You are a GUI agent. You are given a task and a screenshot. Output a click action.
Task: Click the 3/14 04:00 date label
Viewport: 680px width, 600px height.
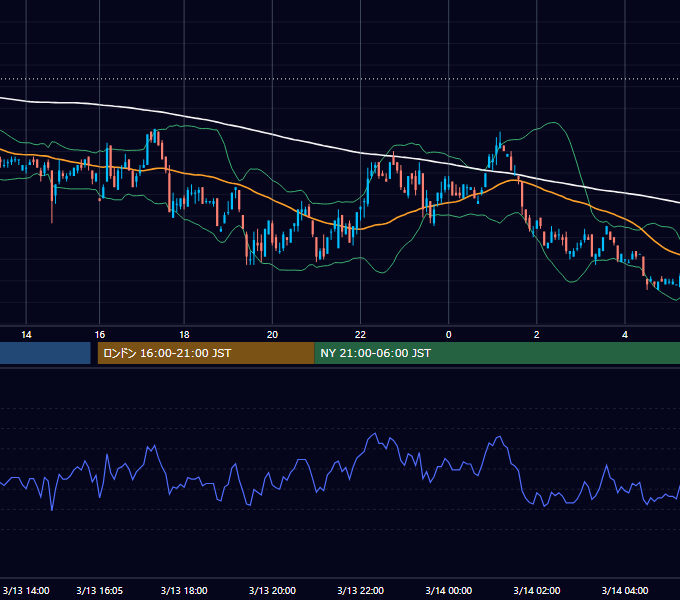click(625, 590)
